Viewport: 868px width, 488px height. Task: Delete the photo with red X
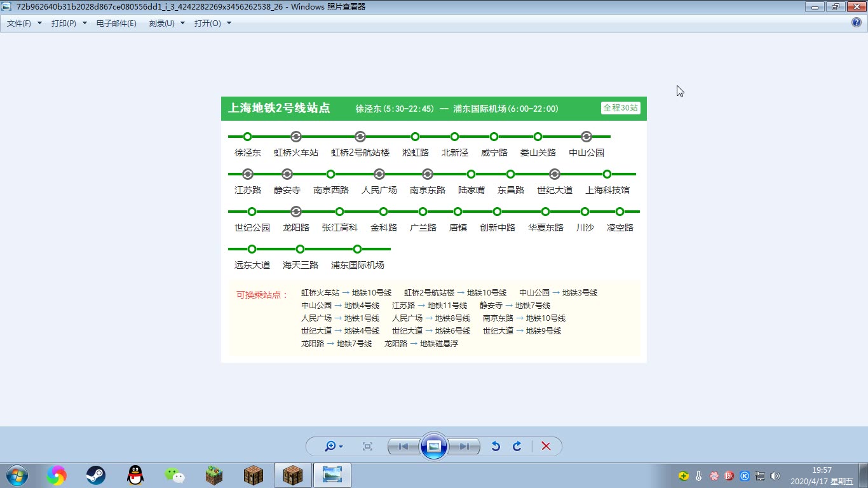coord(546,447)
